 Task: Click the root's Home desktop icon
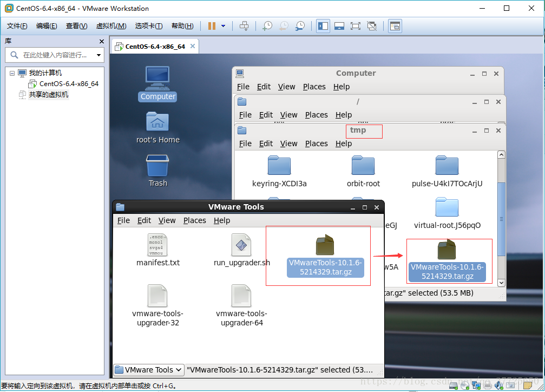(x=157, y=128)
